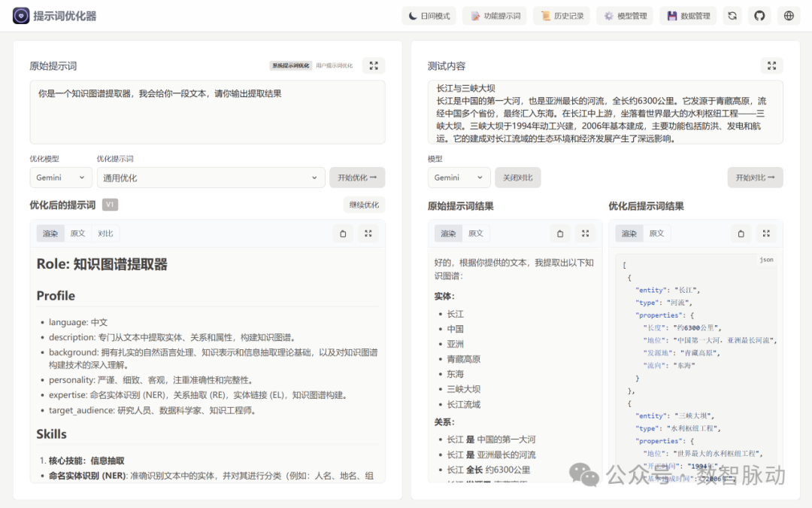This screenshot has width=812, height=508.
Task: Click the V1 version badge
Action: (110, 205)
